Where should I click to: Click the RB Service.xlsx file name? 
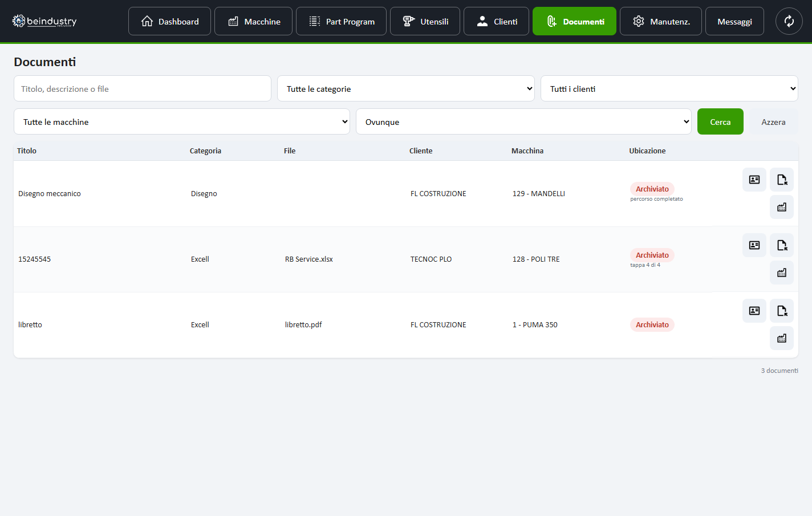coord(309,259)
